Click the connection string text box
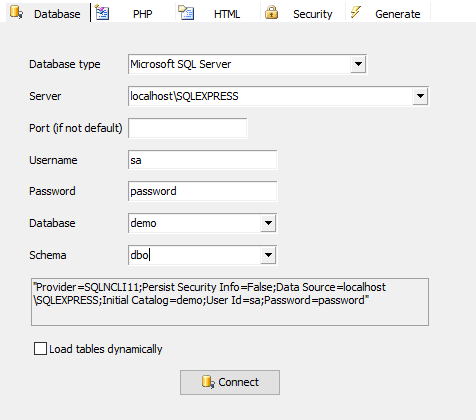The width and height of the screenshot is (476, 420). (x=230, y=302)
